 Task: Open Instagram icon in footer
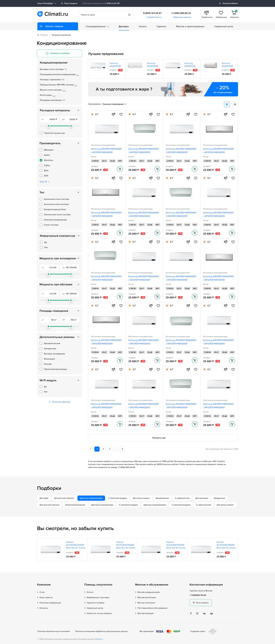[x=197, y=613]
